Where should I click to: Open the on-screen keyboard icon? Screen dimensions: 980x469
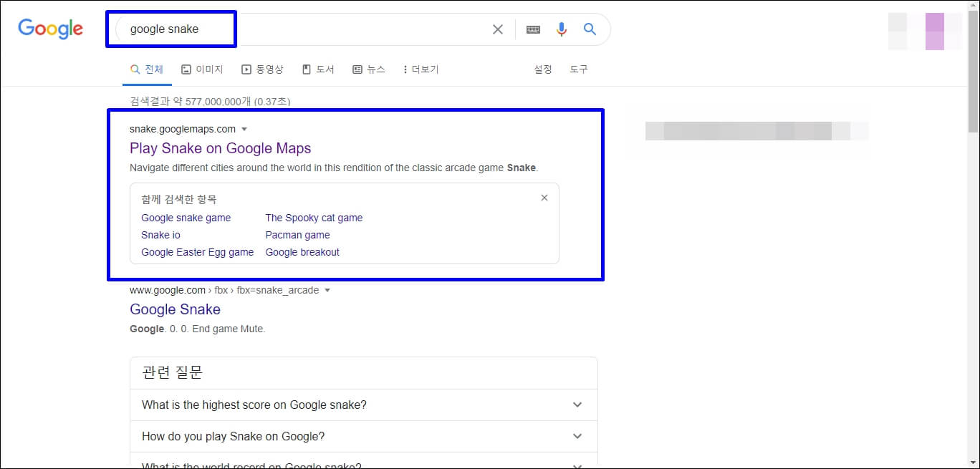533,29
